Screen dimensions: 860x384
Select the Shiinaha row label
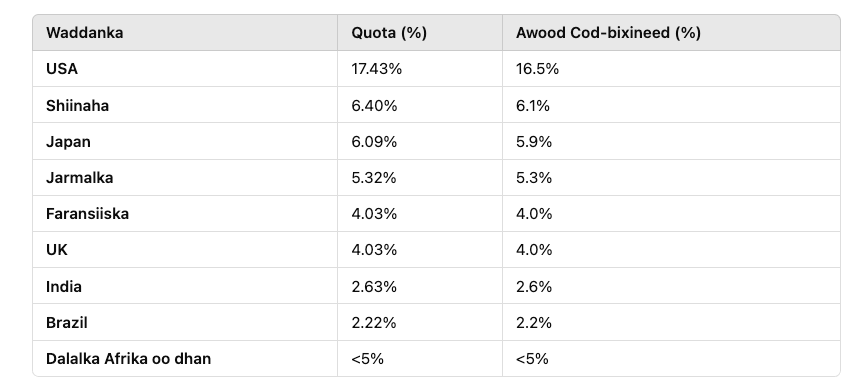(x=77, y=105)
